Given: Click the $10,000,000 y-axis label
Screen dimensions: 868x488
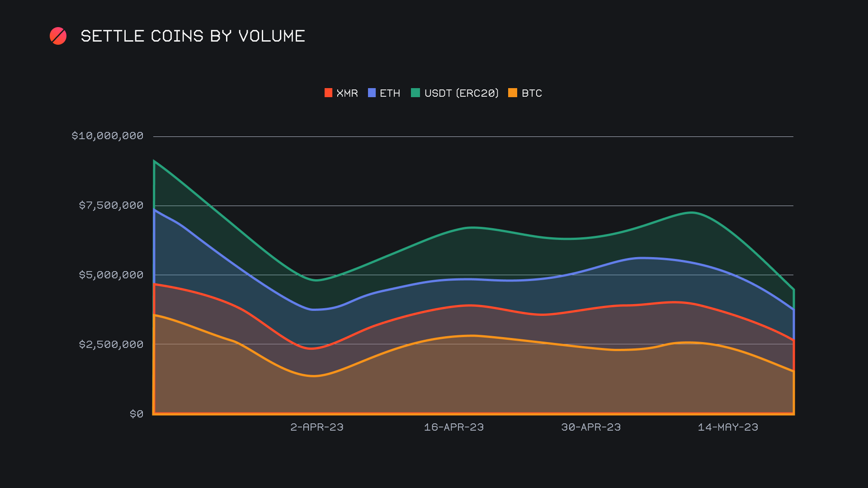Looking at the screenshot, I should (108, 136).
